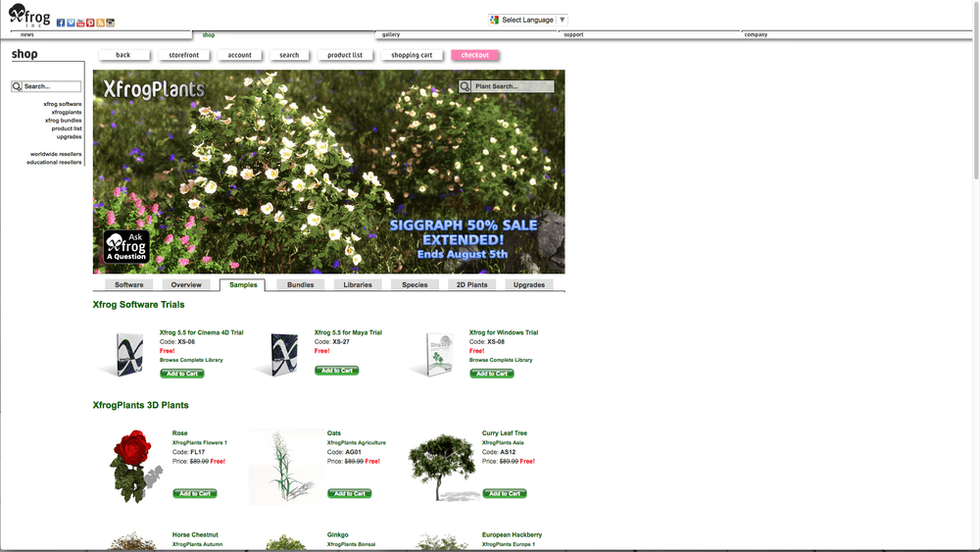Open the product list button
The height and width of the screenshot is (552, 980).
[x=345, y=55]
